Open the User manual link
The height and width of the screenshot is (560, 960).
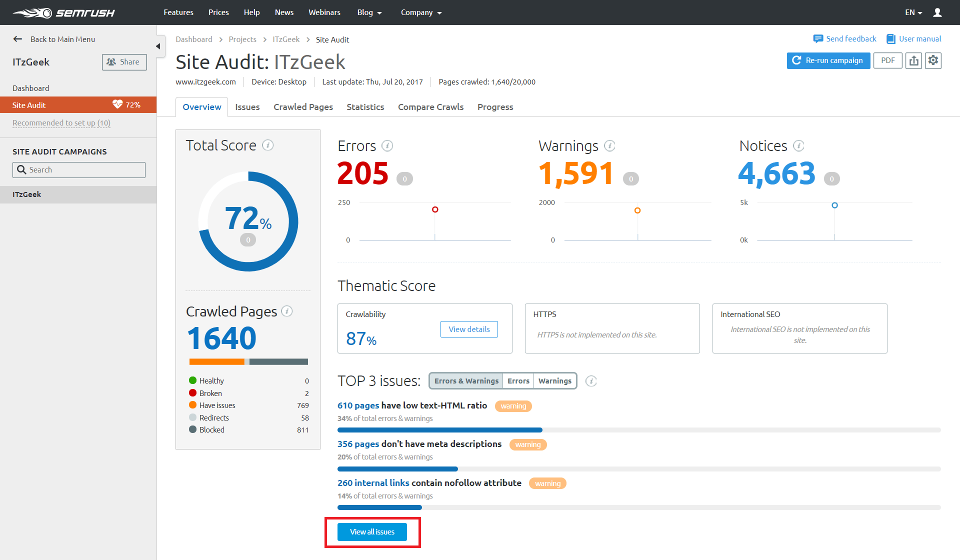pos(913,39)
